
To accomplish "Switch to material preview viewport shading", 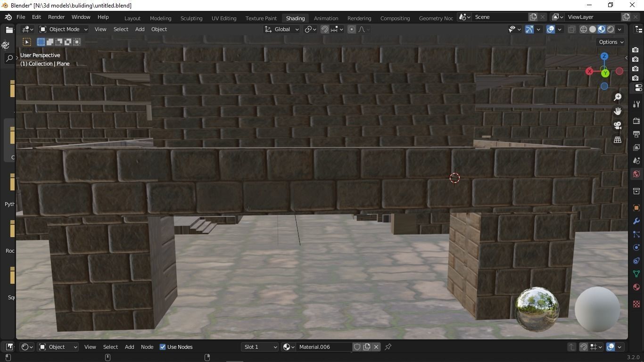I will point(602,29).
